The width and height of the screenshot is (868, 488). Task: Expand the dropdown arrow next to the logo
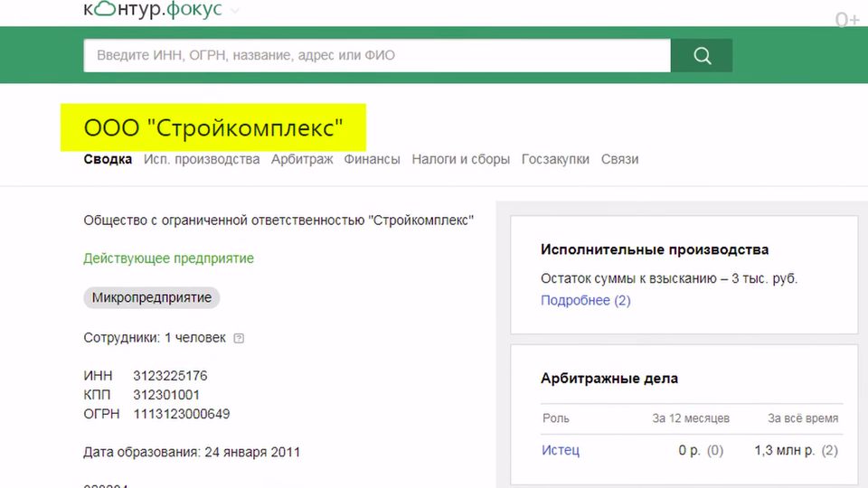235,12
